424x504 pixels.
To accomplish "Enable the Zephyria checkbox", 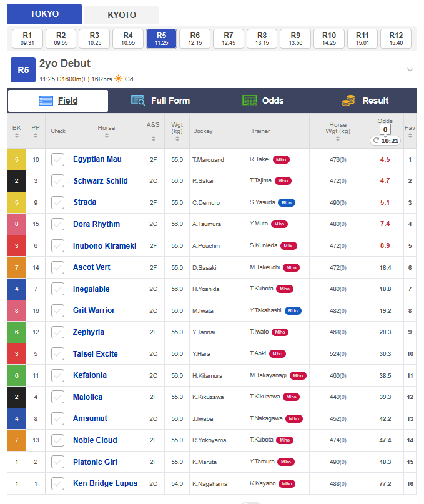I will pos(58,332).
